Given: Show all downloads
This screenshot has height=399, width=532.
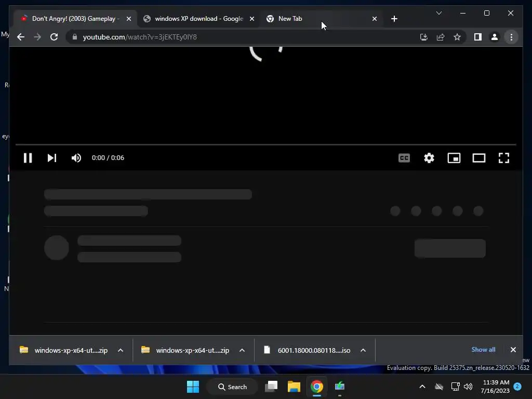Looking at the screenshot, I should (483, 350).
